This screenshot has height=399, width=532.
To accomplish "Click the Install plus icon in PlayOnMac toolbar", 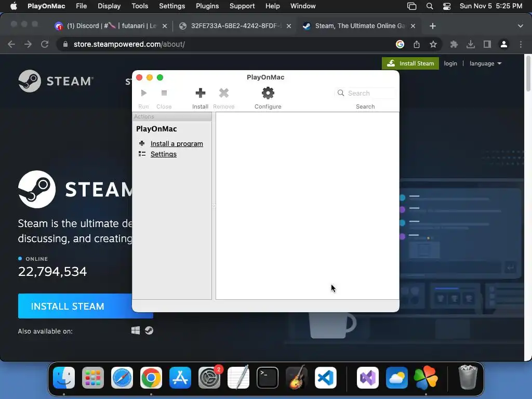I will [x=200, y=93].
